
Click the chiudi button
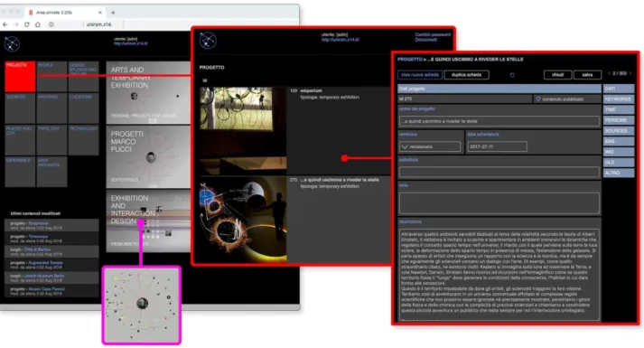click(x=558, y=75)
